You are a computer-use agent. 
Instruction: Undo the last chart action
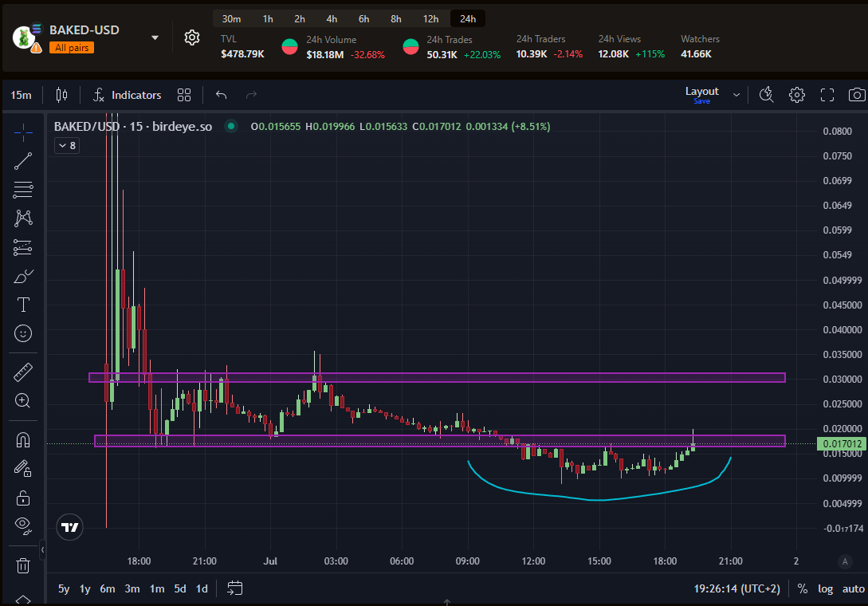click(x=221, y=94)
